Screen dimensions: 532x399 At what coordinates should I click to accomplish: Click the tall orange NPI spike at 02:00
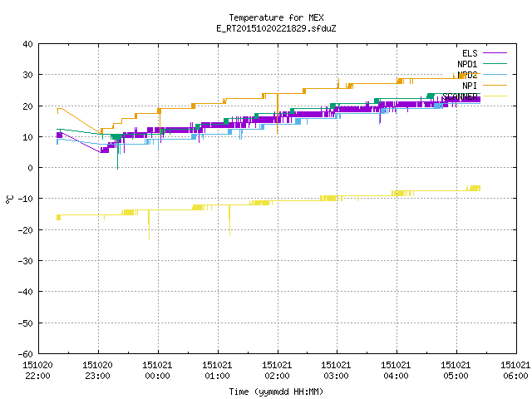click(x=278, y=114)
